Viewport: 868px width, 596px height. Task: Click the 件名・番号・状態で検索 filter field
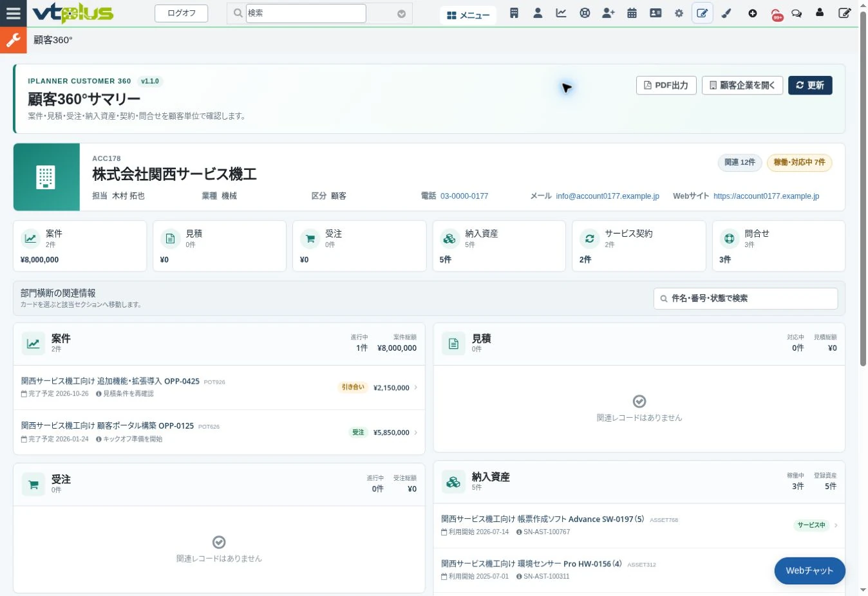(x=746, y=299)
